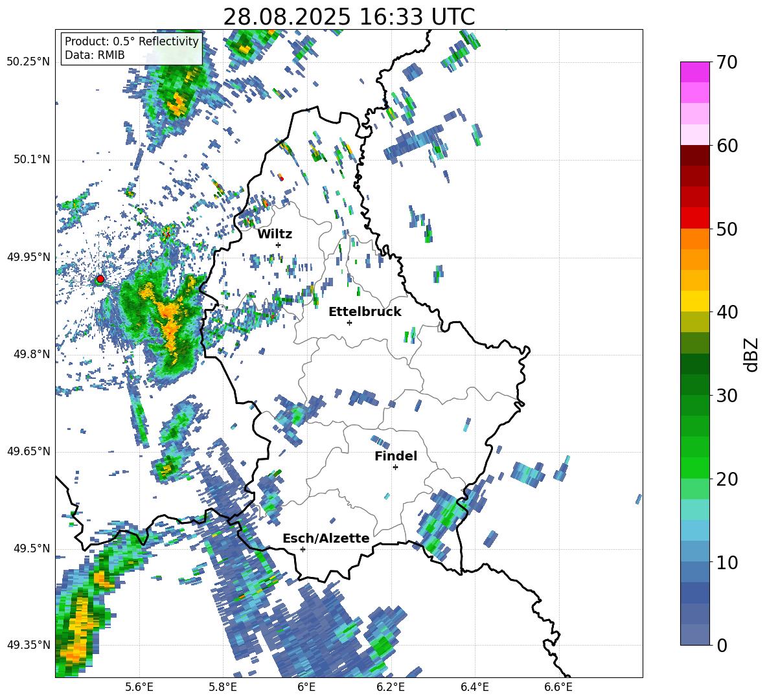Click the 50.1°N latitude label
The image size is (767, 700).
32,160
